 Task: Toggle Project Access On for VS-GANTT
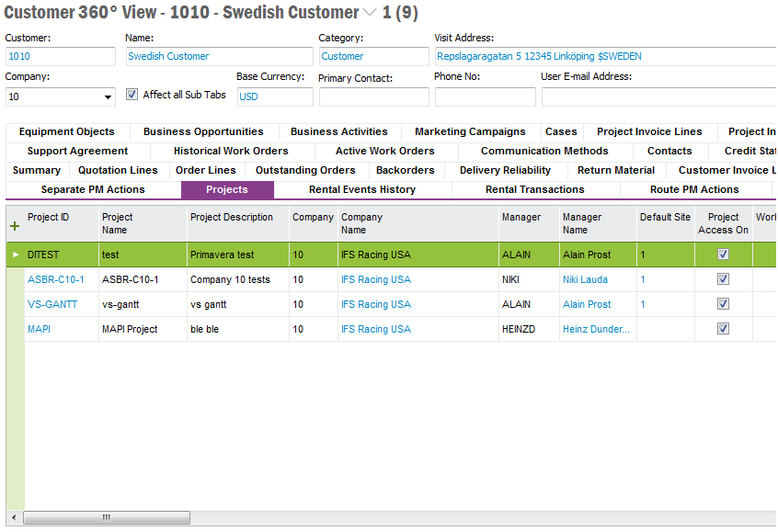[723, 304]
